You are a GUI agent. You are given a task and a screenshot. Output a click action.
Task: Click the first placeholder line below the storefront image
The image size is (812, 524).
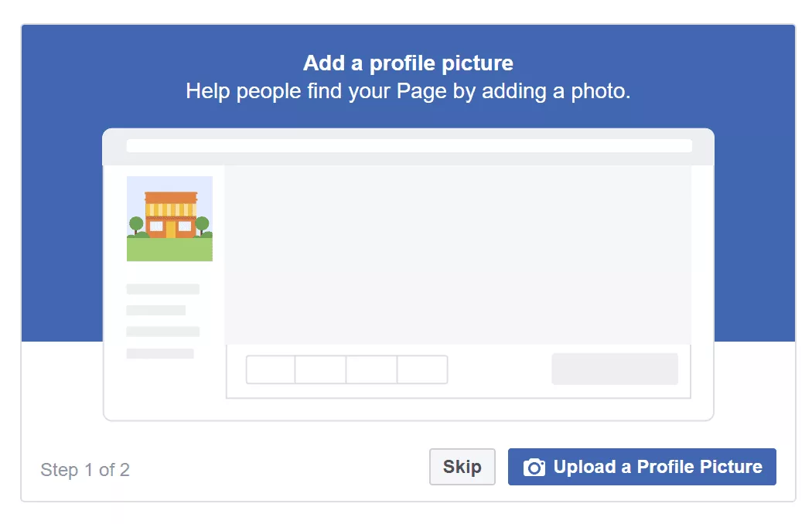tap(162, 289)
